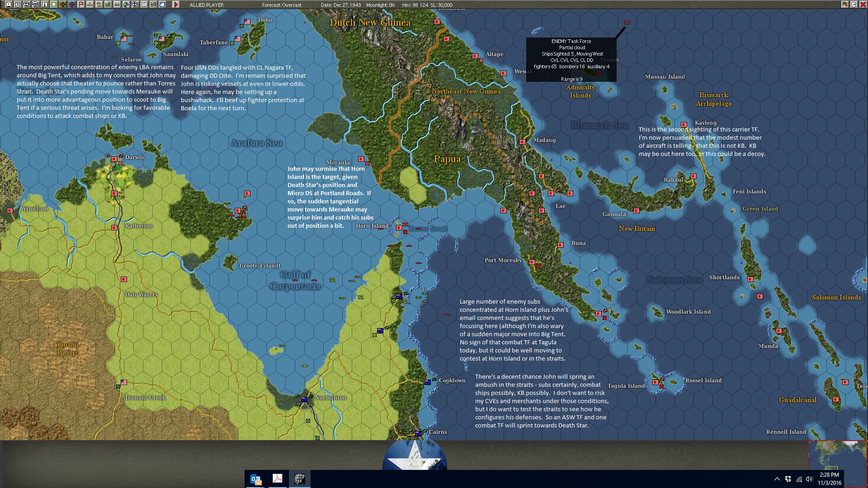Select the Daly Waters base marker

point(124,279)
